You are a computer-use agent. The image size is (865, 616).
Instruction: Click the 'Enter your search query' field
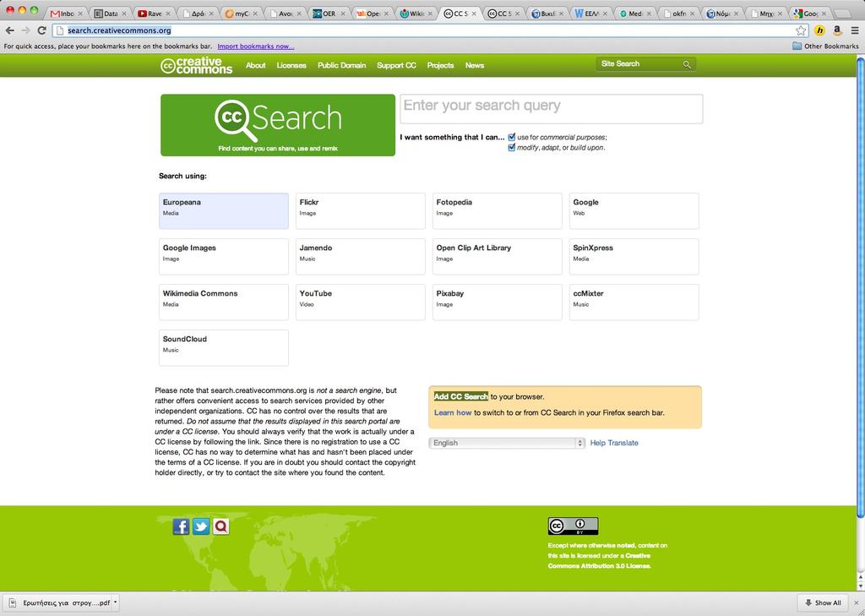tap(551, 109)
